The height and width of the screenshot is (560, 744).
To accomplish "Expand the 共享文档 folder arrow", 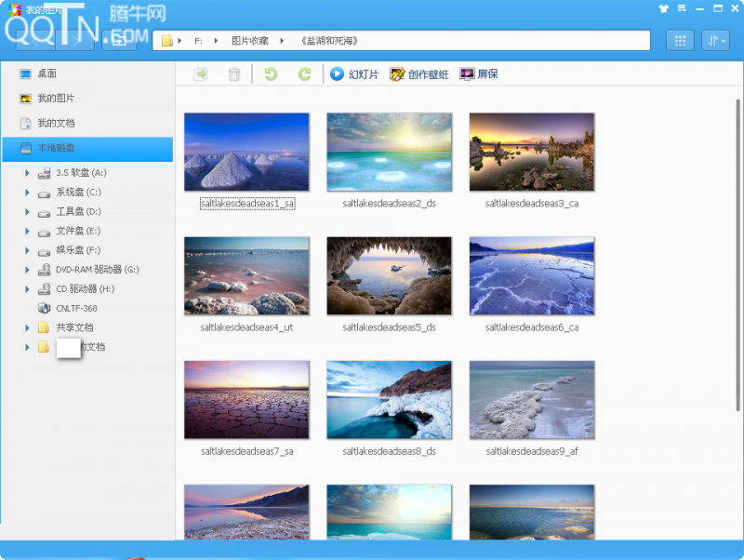I will pyautogui.click(x=28, y=327).
